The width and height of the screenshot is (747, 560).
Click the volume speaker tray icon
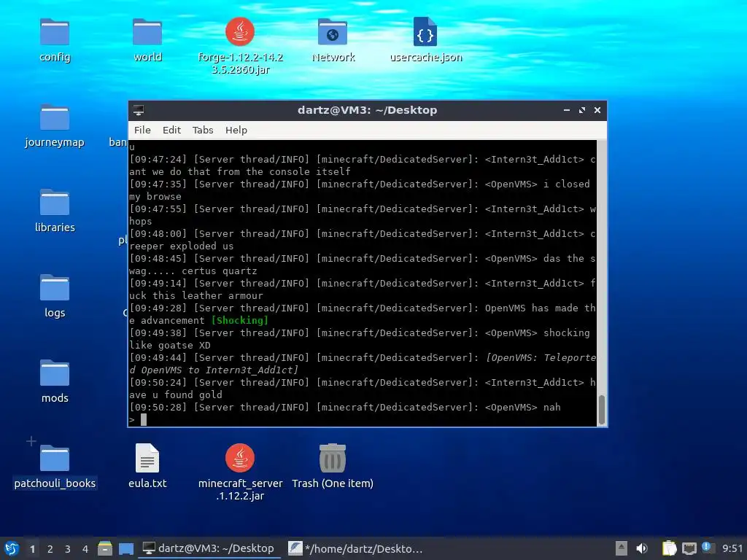click(x=642, y=548)
